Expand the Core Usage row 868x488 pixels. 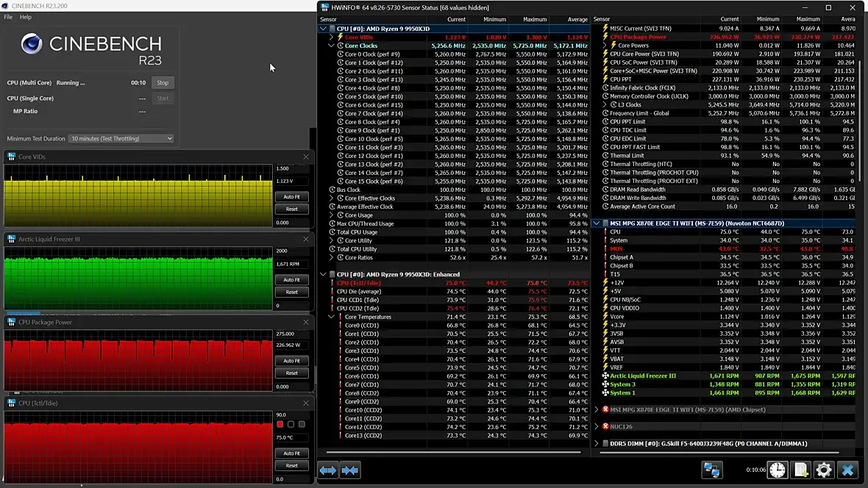click(x=332, y=215)
